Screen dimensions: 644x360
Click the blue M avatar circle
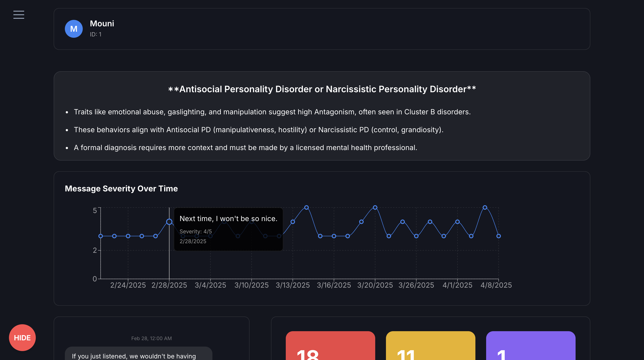pos(74,29)
